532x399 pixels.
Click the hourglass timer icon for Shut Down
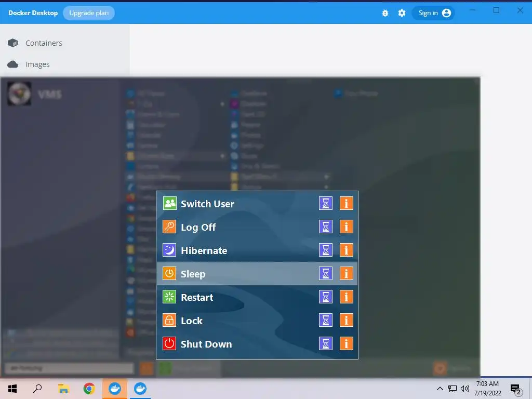pyautogui.click(x=325, y=344)
